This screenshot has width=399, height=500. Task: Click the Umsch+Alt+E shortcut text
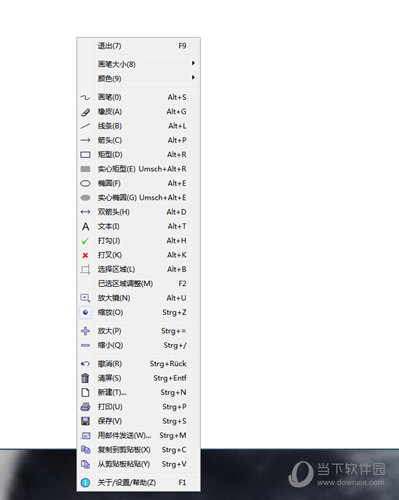click(x=163, y=198)
